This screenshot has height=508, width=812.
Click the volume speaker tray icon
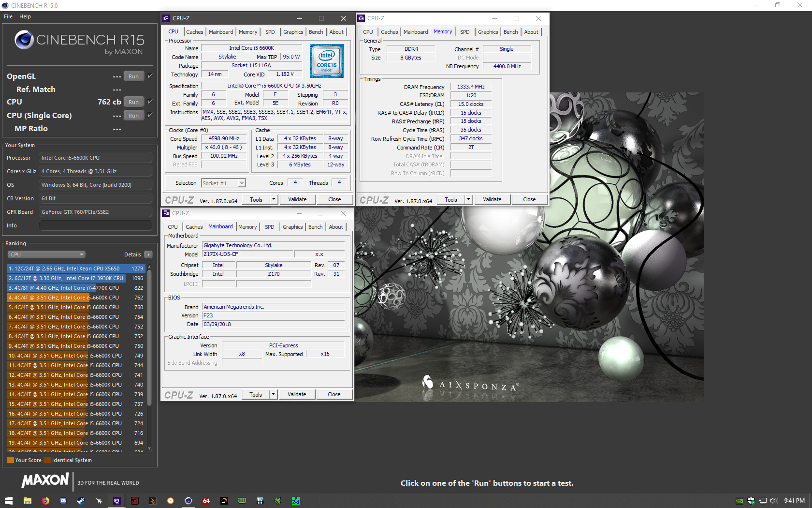coord(774,501)
